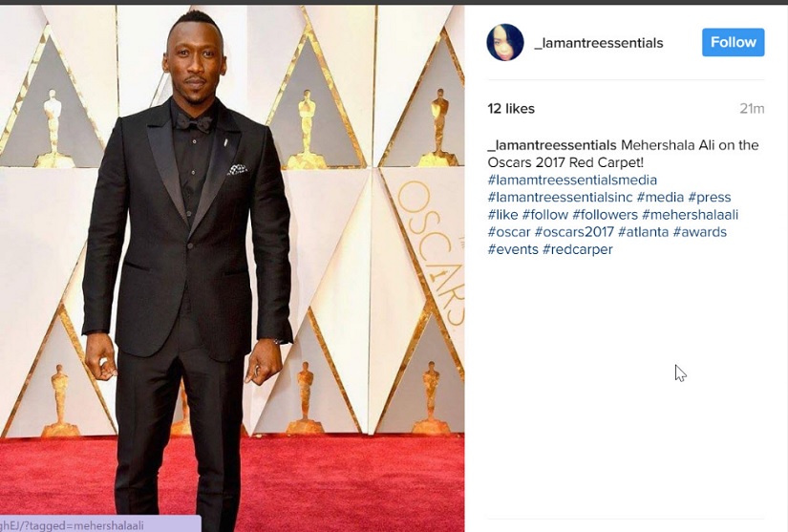Open the #awards hashtag
Screen dimensions: 788x532
pyautogui.click(x=700, y=232)
